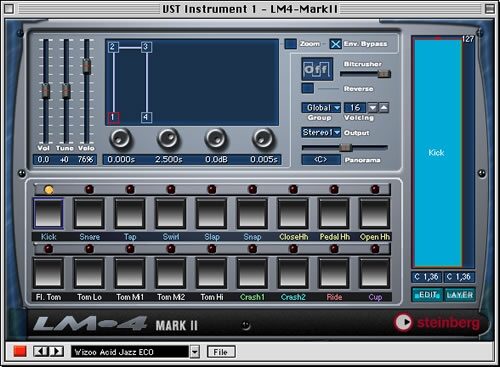This screenshot has height=367, width=500.
Task: Select the Ride pad indicator LED
Action: pyautogui.click(x=334, y=249)
